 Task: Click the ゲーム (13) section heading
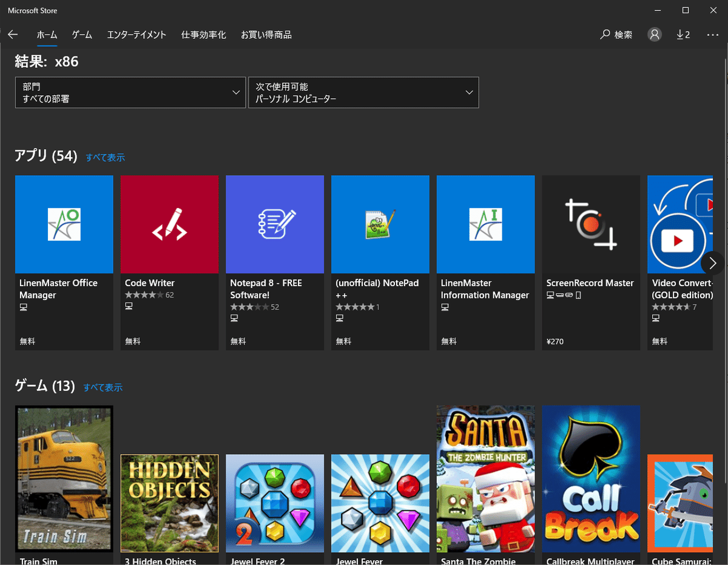tap(45, 386)
